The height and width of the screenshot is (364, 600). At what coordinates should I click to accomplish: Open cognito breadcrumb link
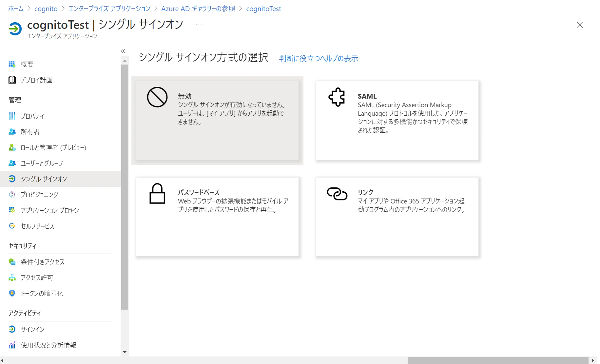46,9
